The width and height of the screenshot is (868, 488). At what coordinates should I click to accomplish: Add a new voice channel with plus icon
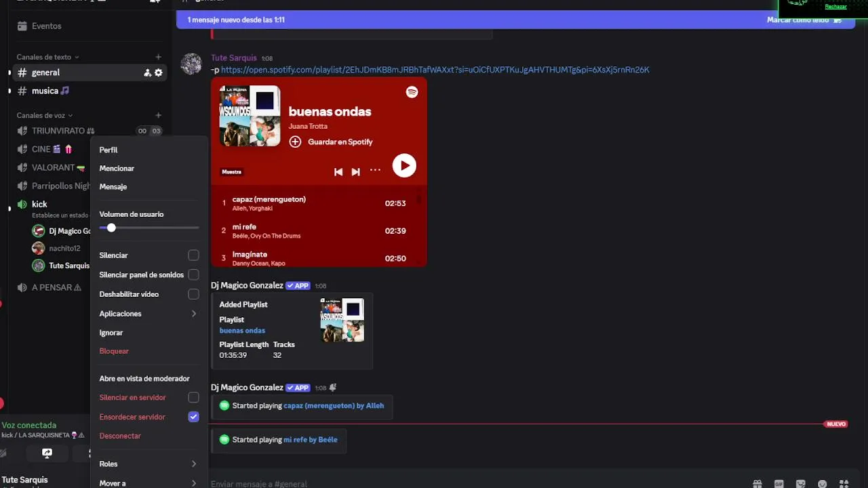(x=158, y=115)
